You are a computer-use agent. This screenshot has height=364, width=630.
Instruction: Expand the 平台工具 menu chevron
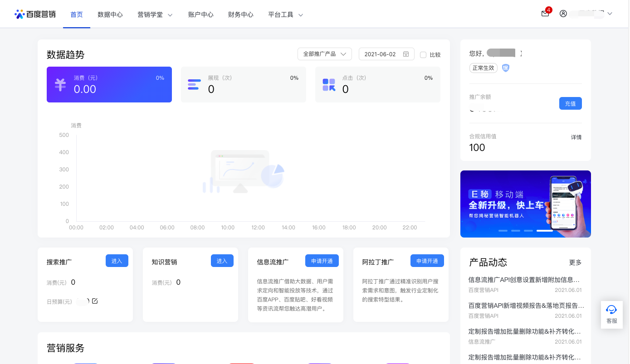point(300,15)
